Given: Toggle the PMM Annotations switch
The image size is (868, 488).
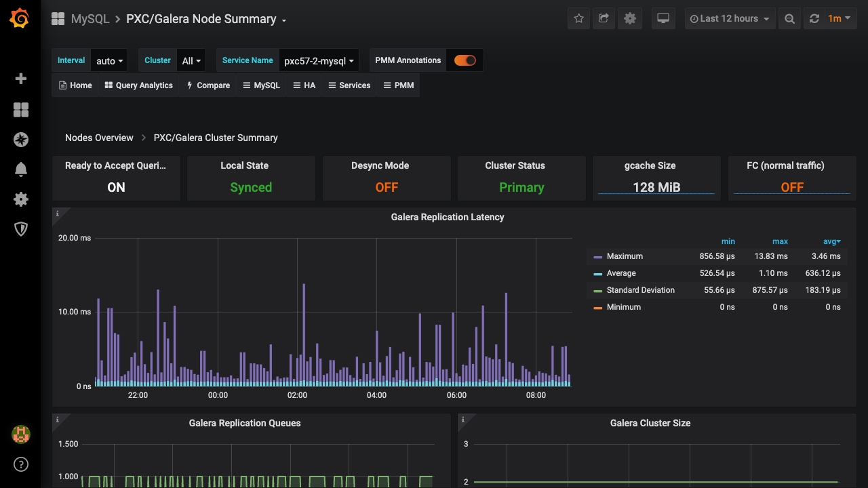Looking at the screenshot, I should point(465,60).
